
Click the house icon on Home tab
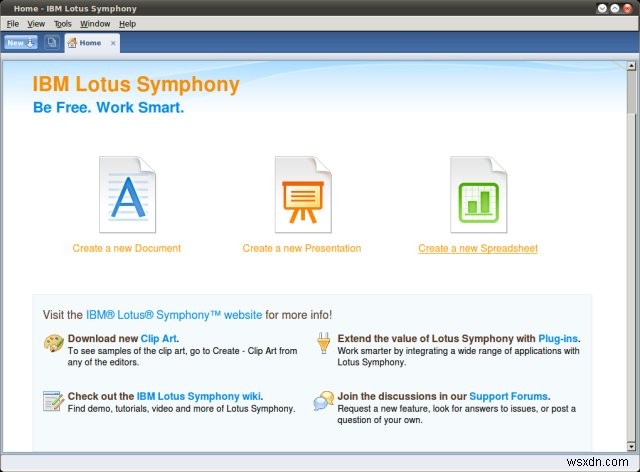click(72, 43)
